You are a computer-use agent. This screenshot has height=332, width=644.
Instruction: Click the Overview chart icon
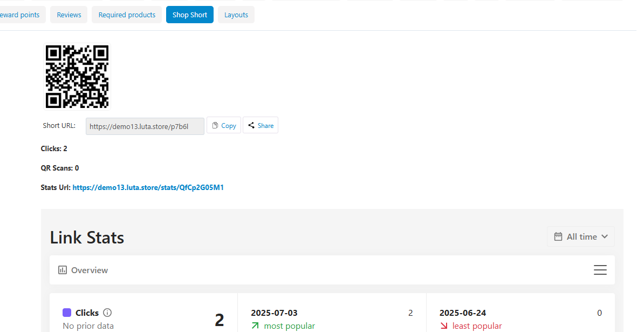click(63, 270)
